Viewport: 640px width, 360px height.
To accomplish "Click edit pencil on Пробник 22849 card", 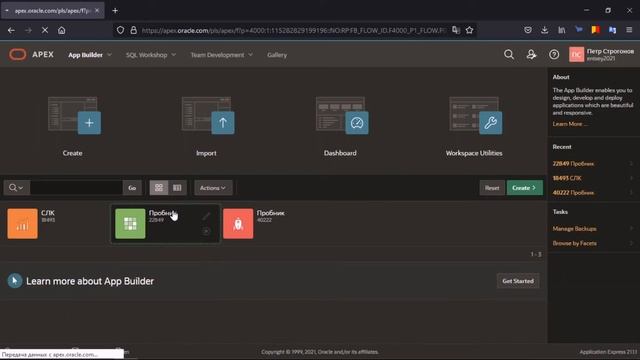I will coord(206,216).
